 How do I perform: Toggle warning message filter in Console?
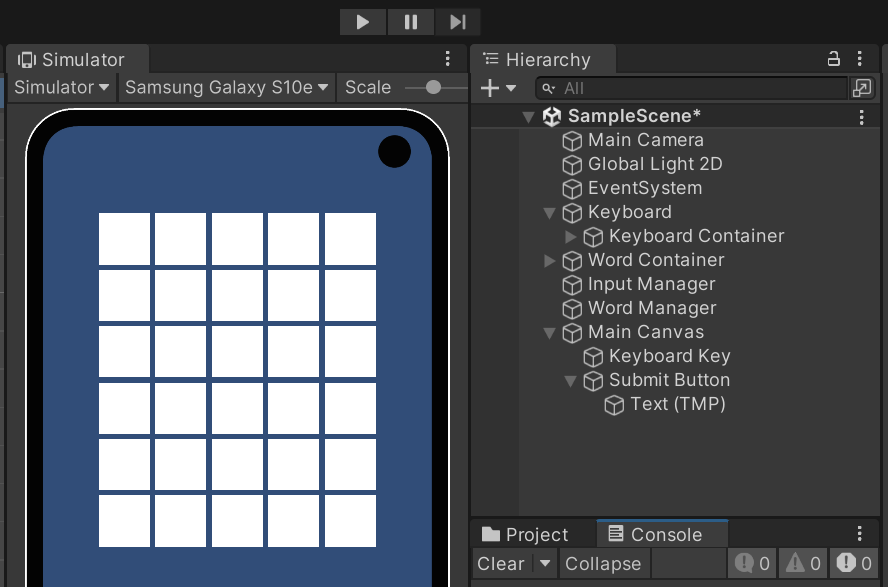[803, 563]
